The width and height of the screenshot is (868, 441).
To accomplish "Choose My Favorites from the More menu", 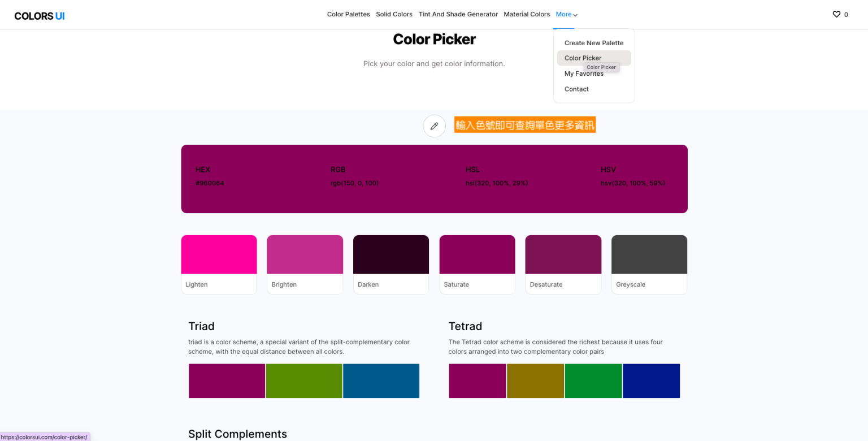I will tap(584, 73).
